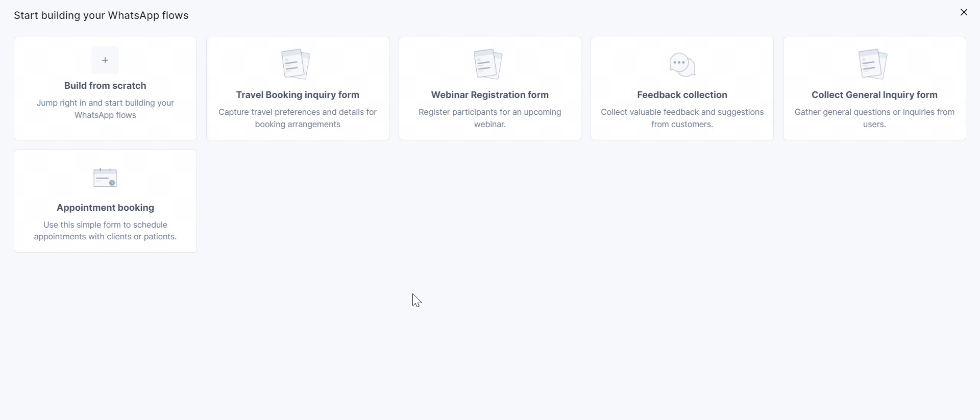980x420 pixels.
Task: Click 'Register participants for an upcoming webinar' text
Action: point(490,118)
